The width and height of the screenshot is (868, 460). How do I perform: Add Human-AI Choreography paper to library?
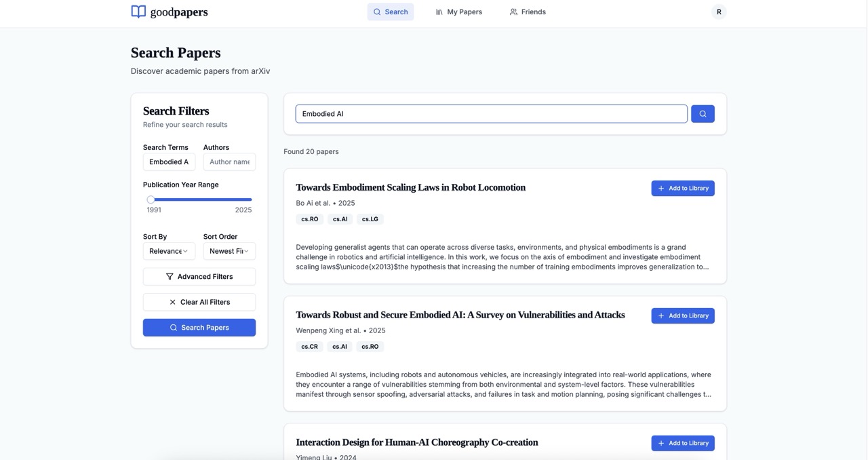tap(682, 443)
